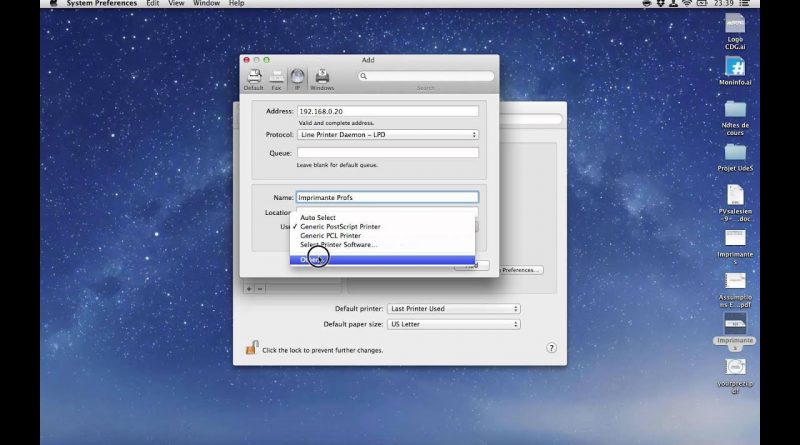Select the 'Assumptions' PDF desktop file

tap(735, 290)
